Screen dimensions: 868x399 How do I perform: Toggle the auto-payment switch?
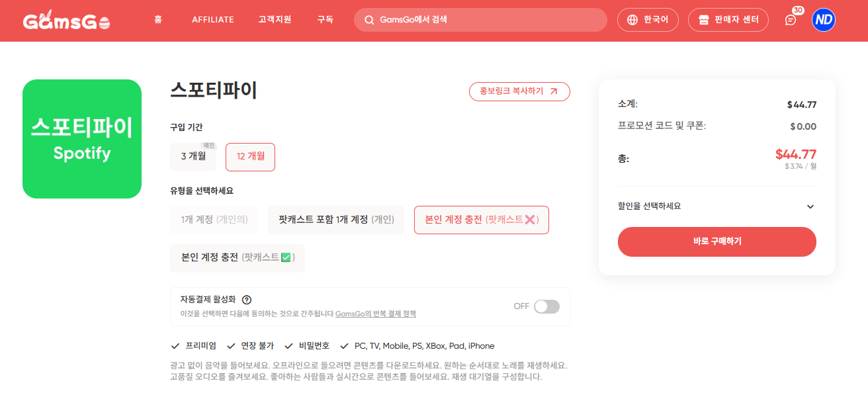click(546, 306)
